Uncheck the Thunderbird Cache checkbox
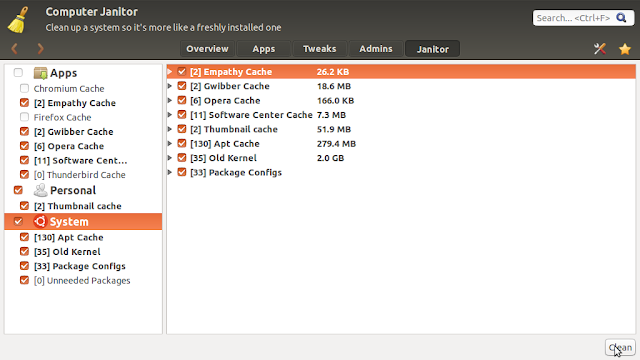The image size is (640, 360). tap(24, 174)
